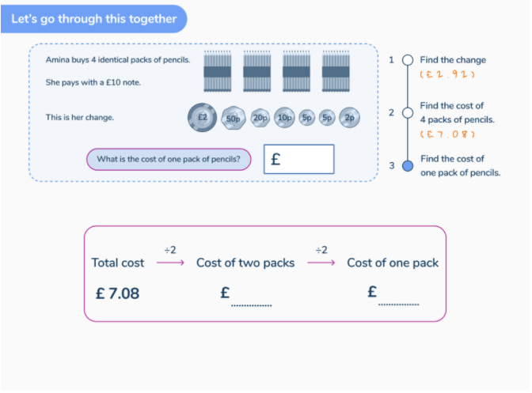Viewport: 532px width, 393px height.
Task: Click the Let's go through this together banner
Action: pyautogui.click(x=94, y=19)
